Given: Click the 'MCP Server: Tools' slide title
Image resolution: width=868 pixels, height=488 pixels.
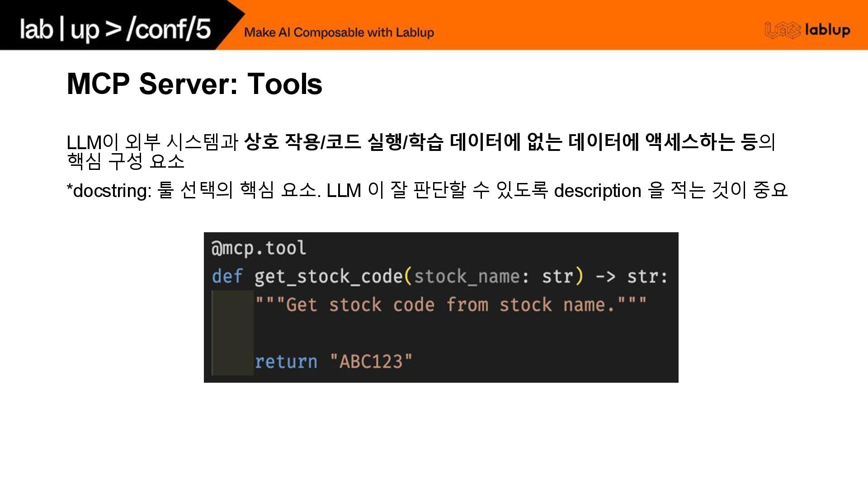Looking at the screenshot, I should click(x=194, y=84).
